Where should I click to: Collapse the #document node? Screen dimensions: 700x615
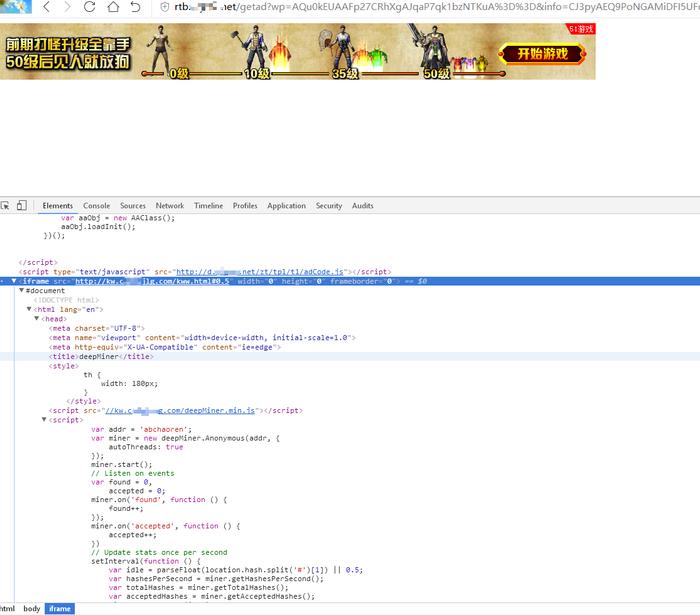click(x=21, y=291)
